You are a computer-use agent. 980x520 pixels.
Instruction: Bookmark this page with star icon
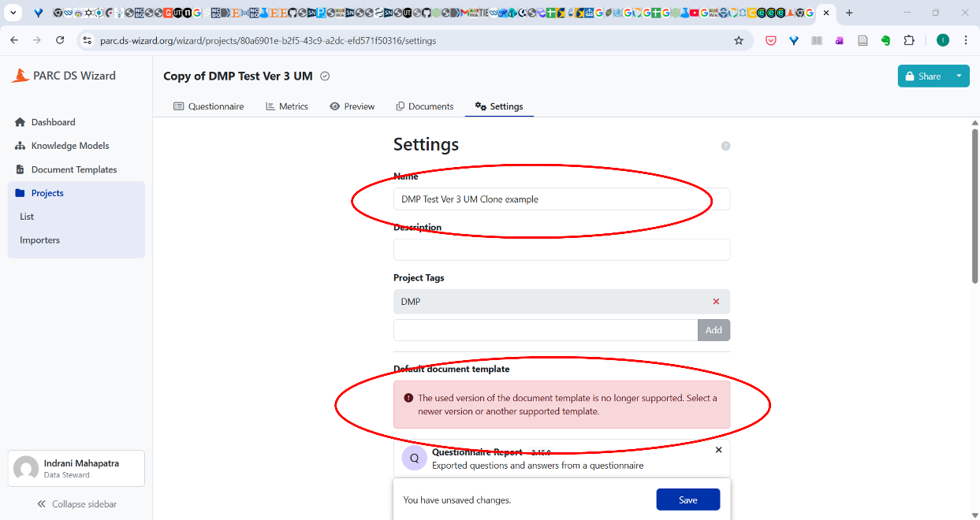click(739, 40)
